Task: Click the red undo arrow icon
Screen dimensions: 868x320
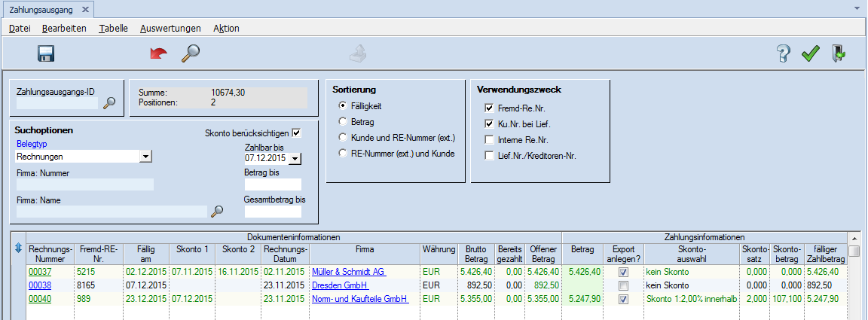Action: tap(158, 53)
